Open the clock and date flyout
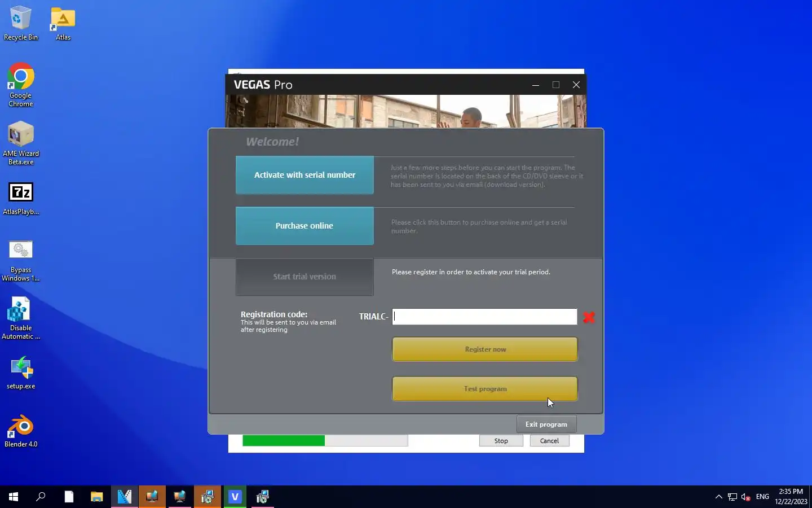Viewport: 812px width, 508px height. coord(791,497)
